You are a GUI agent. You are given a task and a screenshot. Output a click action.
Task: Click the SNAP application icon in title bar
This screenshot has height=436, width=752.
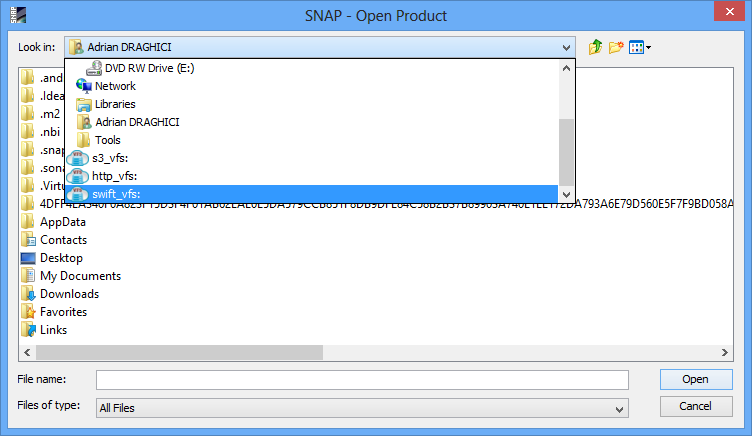tap(18, 15)
